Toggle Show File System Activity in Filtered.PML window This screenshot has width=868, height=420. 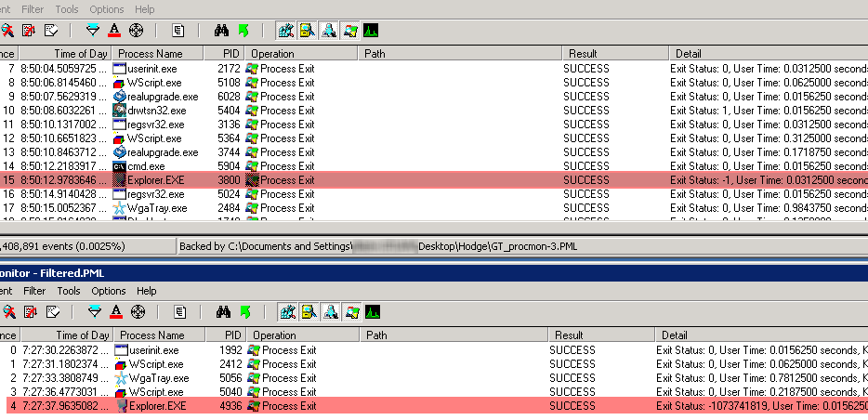[308, 311]
